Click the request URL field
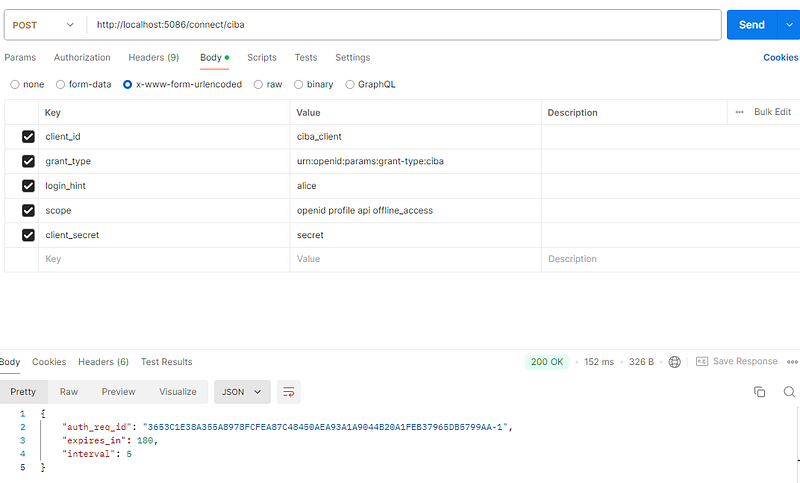Image resolution: width=800 pixels, height=483 pixels. click(403, 24)
